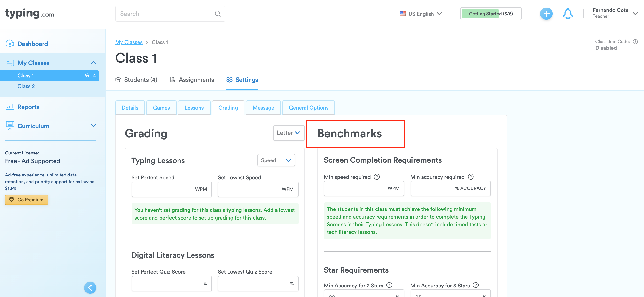Click the Set Perfect Speed WPM field
This screenshot has width=644, height=297.
pos(172,189)
